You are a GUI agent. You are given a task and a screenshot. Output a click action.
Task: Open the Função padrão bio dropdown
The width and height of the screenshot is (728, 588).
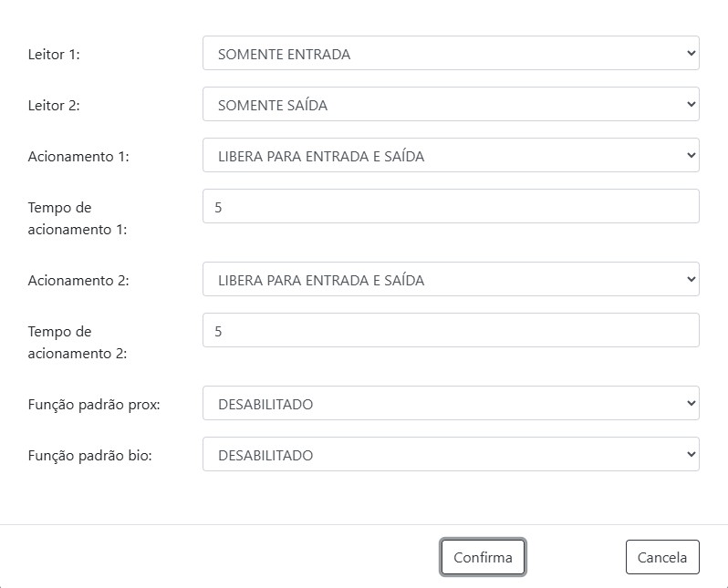pyautogui.click(x=450, y=455)
